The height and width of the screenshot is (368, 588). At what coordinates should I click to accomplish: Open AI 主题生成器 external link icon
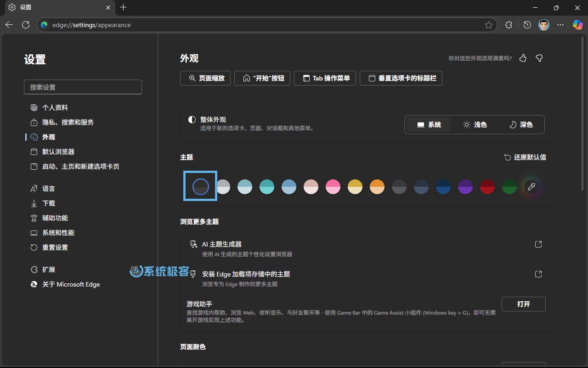(538, 244)
